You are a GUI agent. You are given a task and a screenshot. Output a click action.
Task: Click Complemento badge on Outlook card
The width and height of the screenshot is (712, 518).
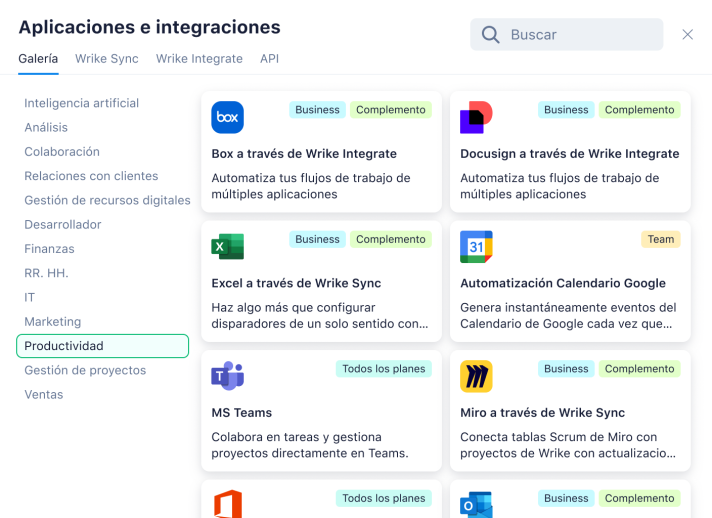[639, 498]
